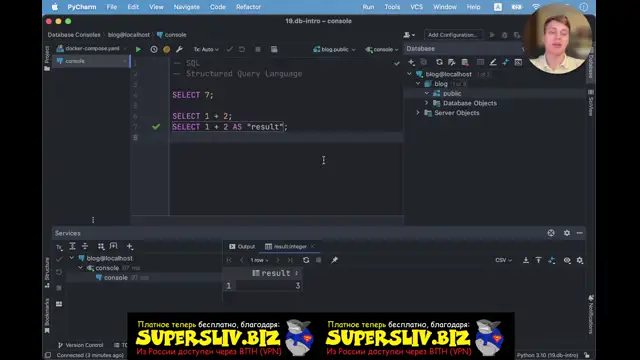Click the console icon at Database toolbar end

[x=518, y=62]
